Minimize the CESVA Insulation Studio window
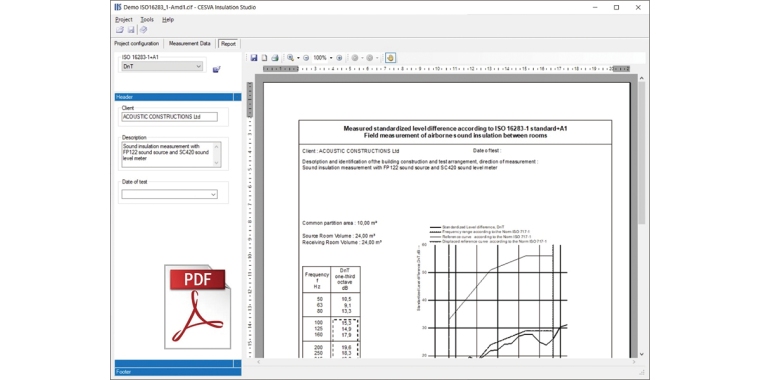The height and width of the screenshot is (380, 760). coord(594,7)
